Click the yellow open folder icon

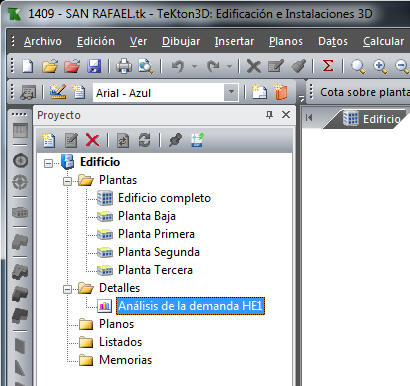click(x=50, y=66)
